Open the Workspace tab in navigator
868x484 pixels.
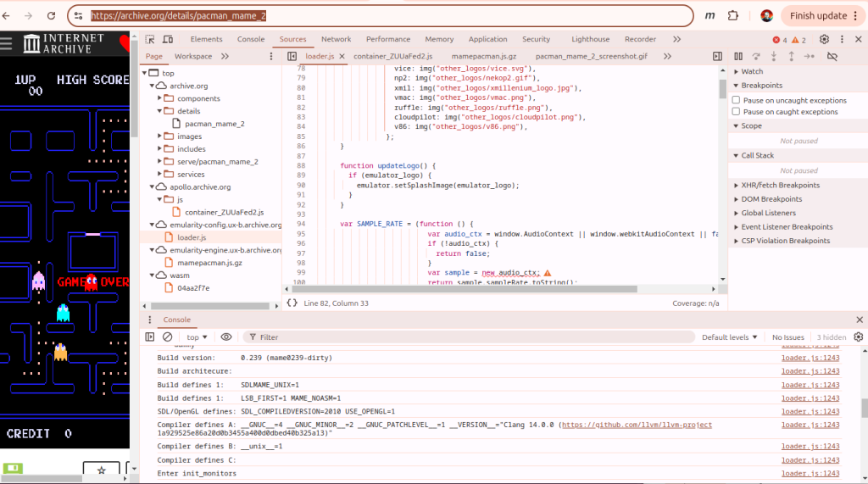[x=193, y=56]
